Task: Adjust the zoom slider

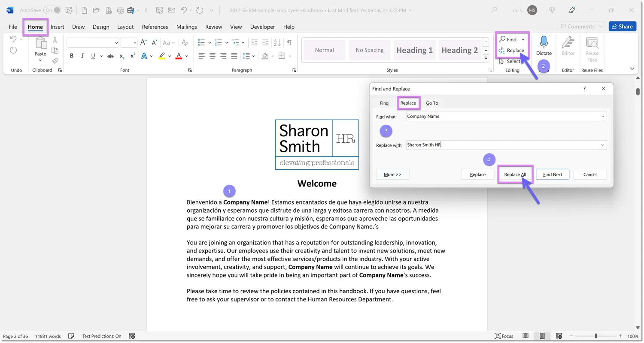Action: click(596, 336)
